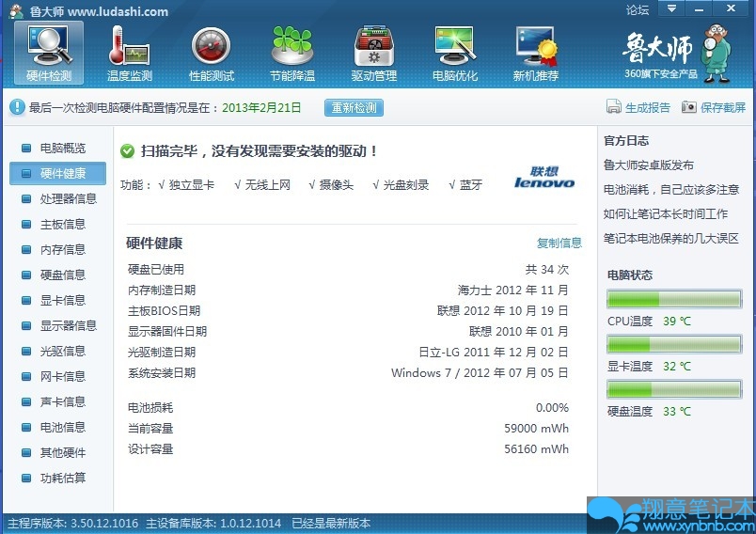Open the 论坛 forum link
The height and width of the screenshot is (534, 756).
pyautogui.click(x=638, y=10)
